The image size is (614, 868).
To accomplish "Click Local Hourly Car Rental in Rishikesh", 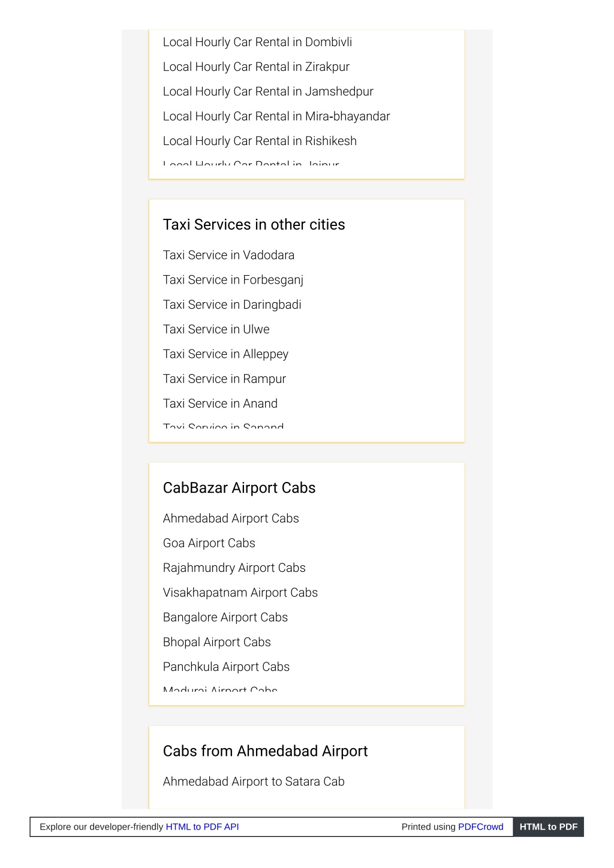I will (260, 141).
